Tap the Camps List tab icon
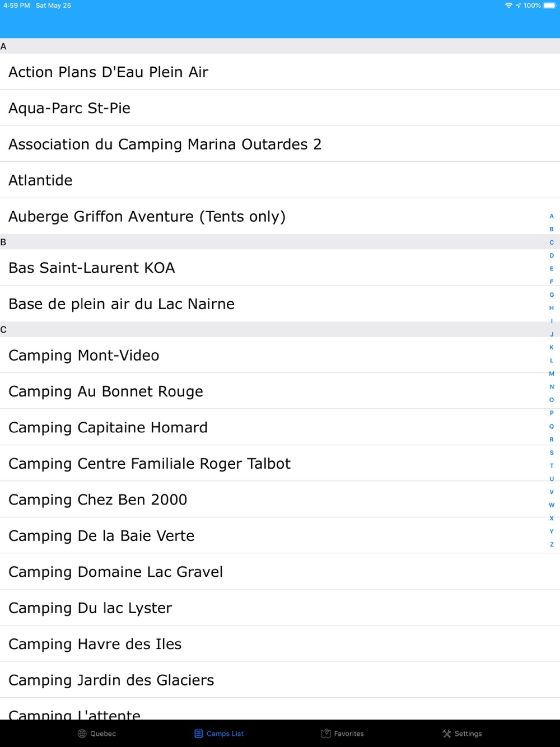 [x=199, y=734]
